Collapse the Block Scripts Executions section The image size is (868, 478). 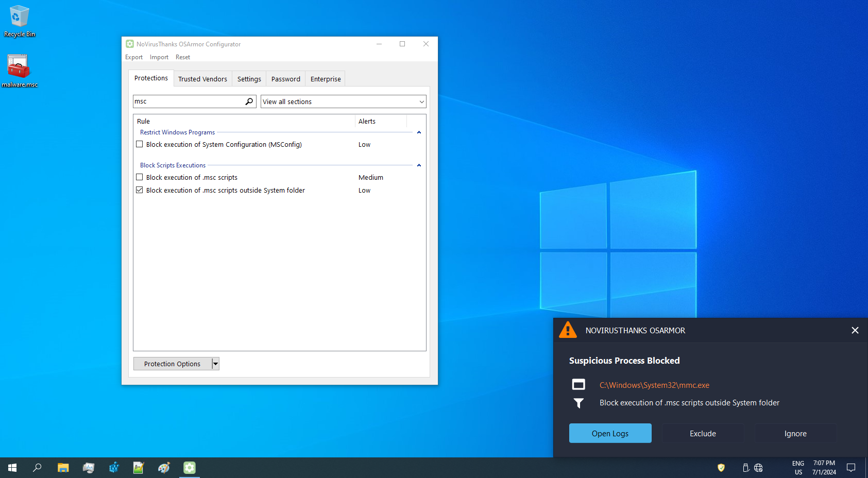coord(419,165)
